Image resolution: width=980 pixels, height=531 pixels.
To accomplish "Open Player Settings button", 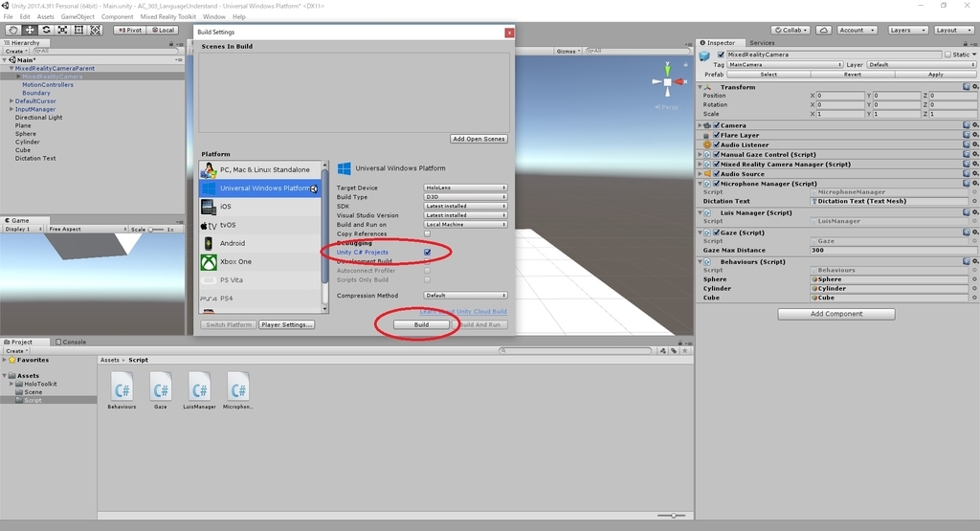I will [286, 325].
